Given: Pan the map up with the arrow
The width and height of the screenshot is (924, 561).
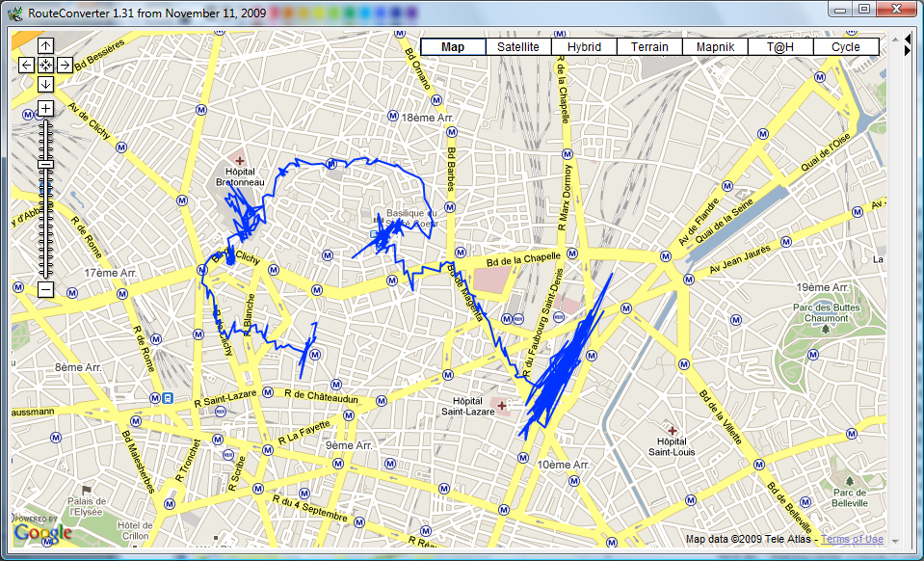Looking at the screenshot, I should (46, 45).
